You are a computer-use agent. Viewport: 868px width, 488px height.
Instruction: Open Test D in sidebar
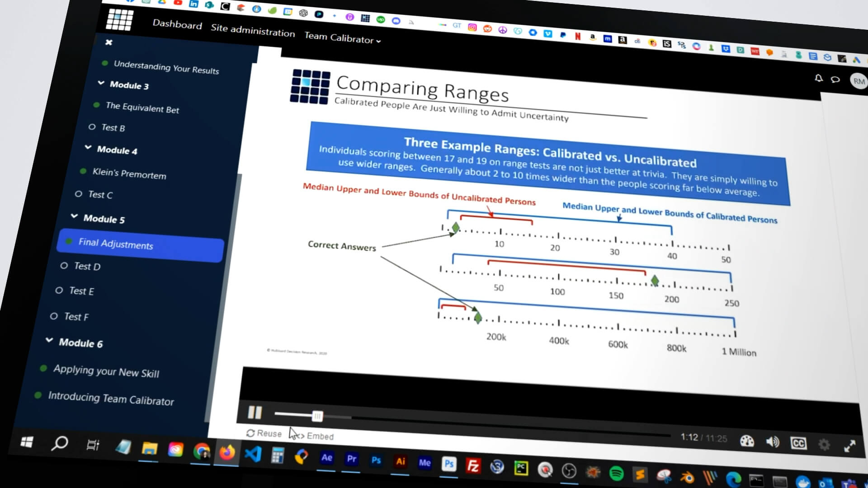coord(87,267)
